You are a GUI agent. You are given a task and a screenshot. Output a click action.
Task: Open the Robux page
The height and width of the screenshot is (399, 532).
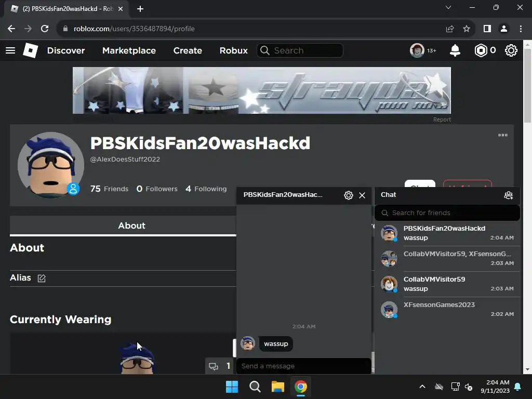tap(233, 50)
